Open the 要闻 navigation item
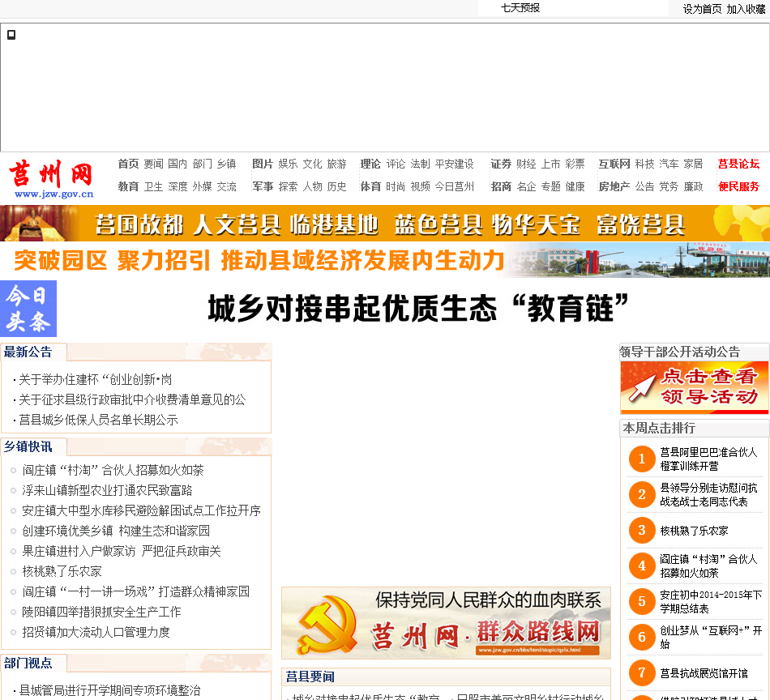Viewport: 770px width, 700px height. coord(153,164)
